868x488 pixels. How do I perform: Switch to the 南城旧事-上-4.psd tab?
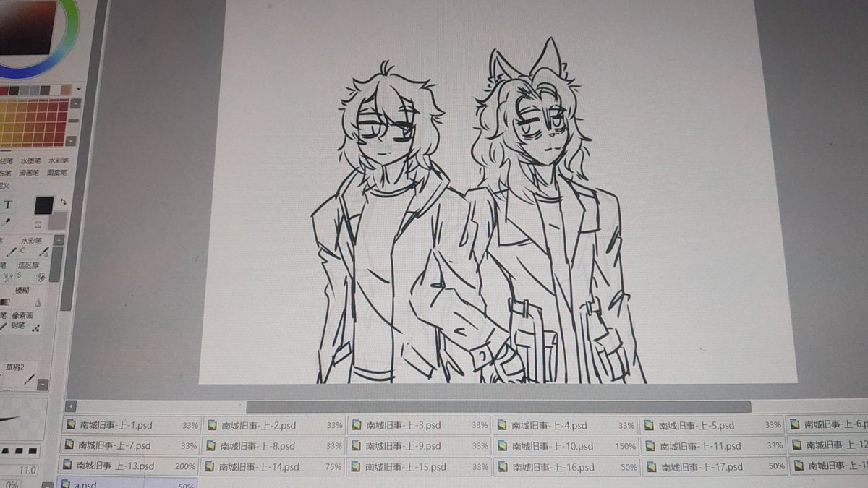(x=566, y=426)
